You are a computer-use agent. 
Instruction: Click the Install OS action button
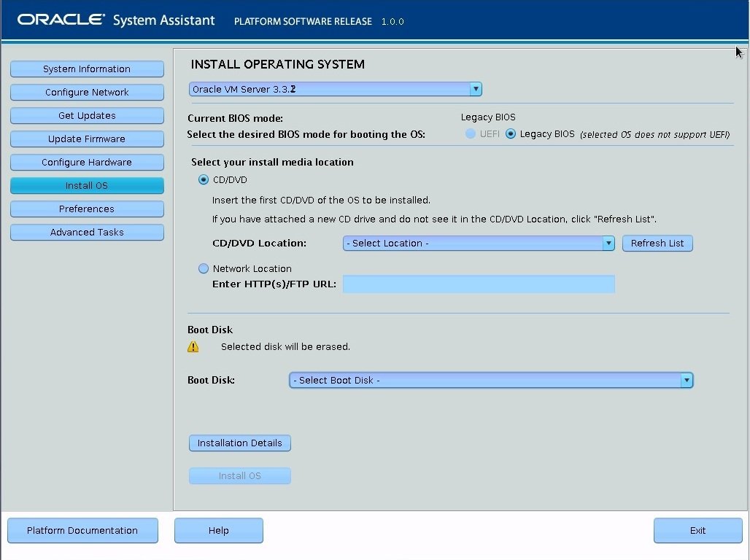239,475
